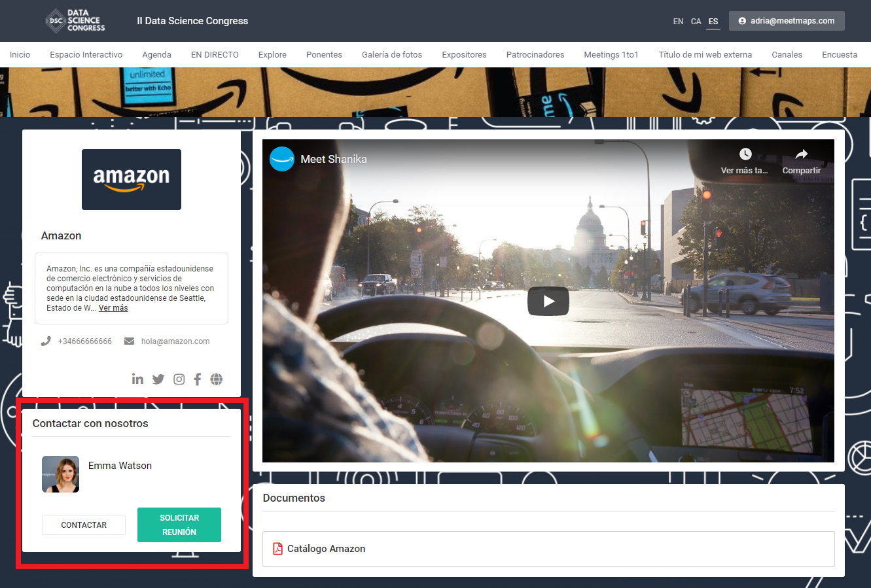Open Amazon's website globe icon
This screenshot has height=588, width=871.
[x=217, y=379]
